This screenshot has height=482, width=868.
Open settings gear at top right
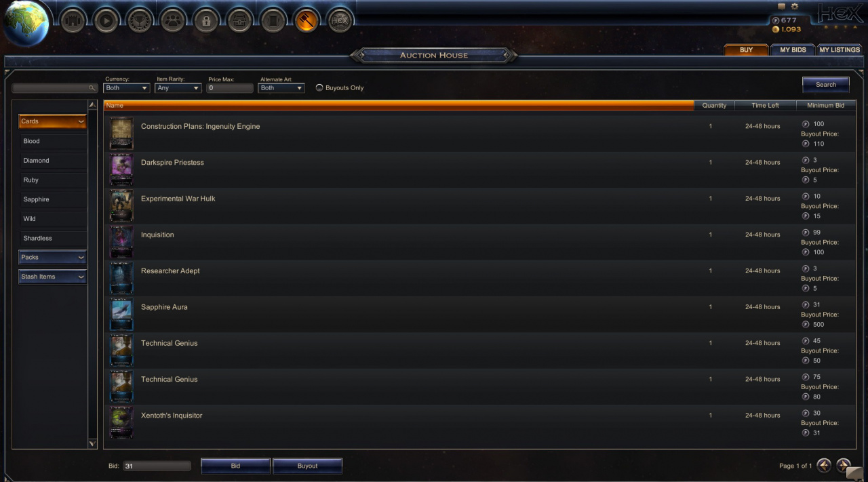coord(795,6)
